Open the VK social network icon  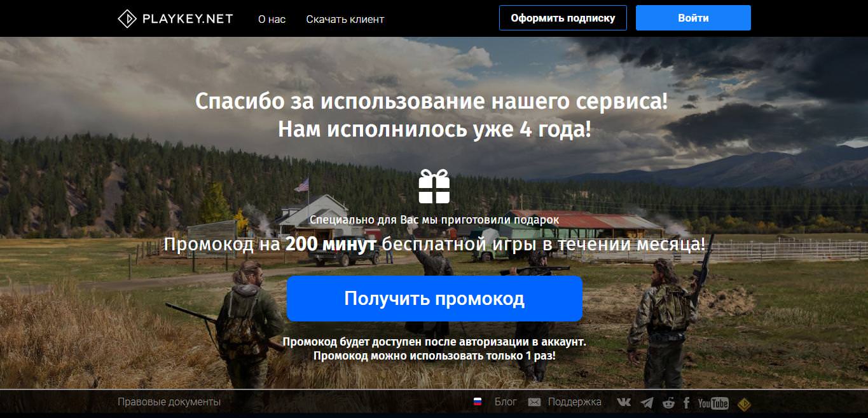coord(624,402)
